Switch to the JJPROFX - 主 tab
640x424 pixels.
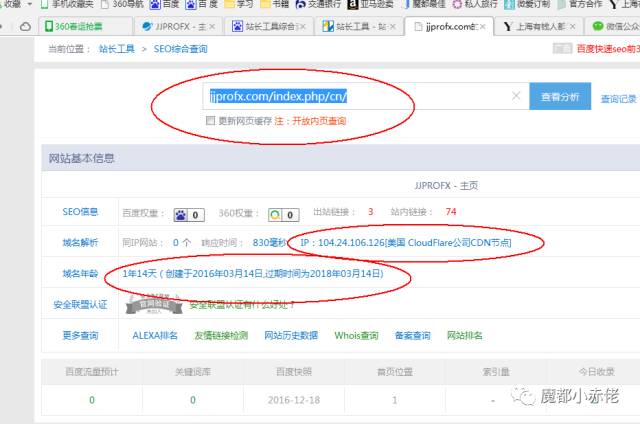point(178,27)
